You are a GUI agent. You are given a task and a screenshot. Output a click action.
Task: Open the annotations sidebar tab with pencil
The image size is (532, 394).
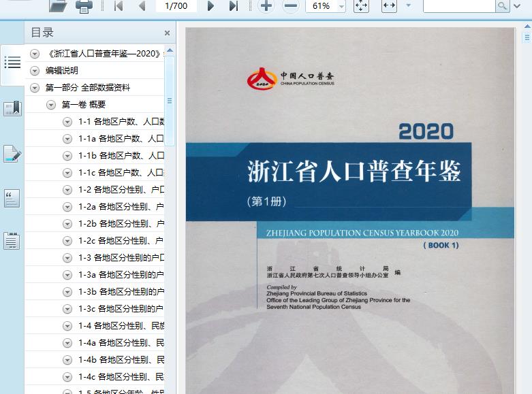[12, 154]
